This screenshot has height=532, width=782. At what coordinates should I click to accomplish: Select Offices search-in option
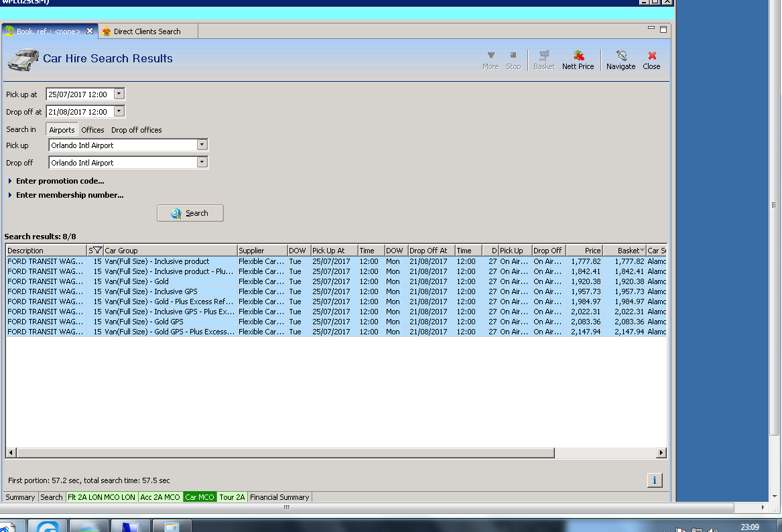93,130
